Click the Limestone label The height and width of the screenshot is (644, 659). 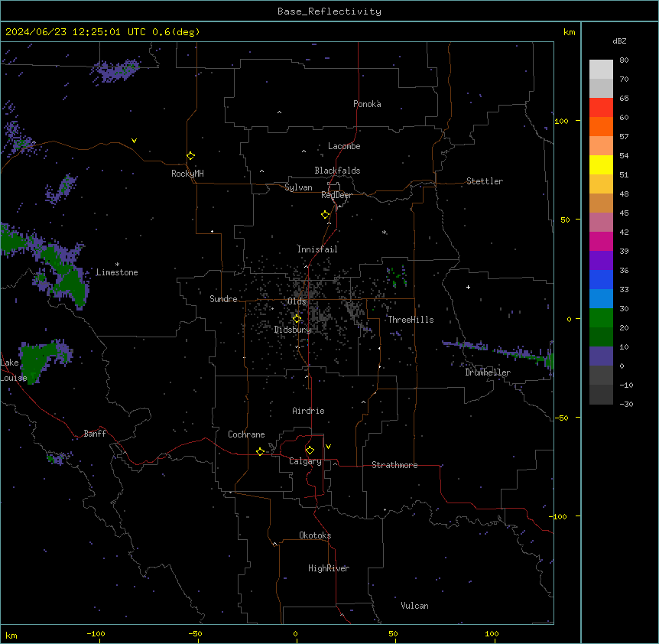[x=117, y=272]
